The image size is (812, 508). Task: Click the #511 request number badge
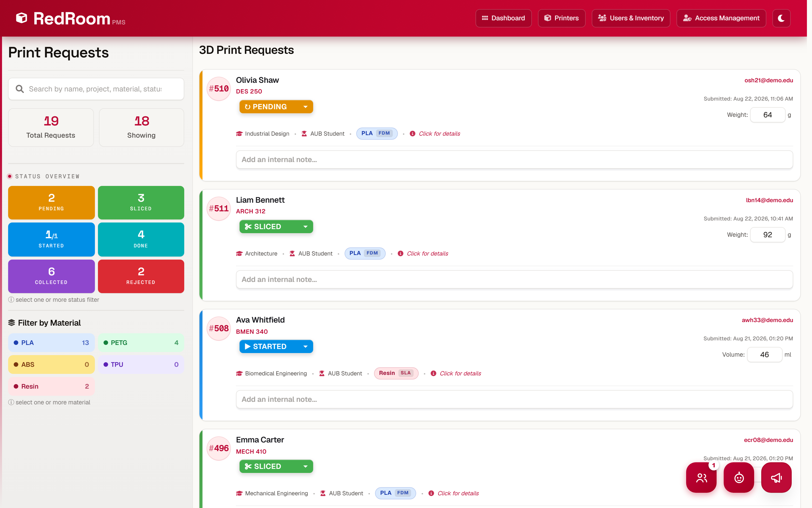click(219, 209)
